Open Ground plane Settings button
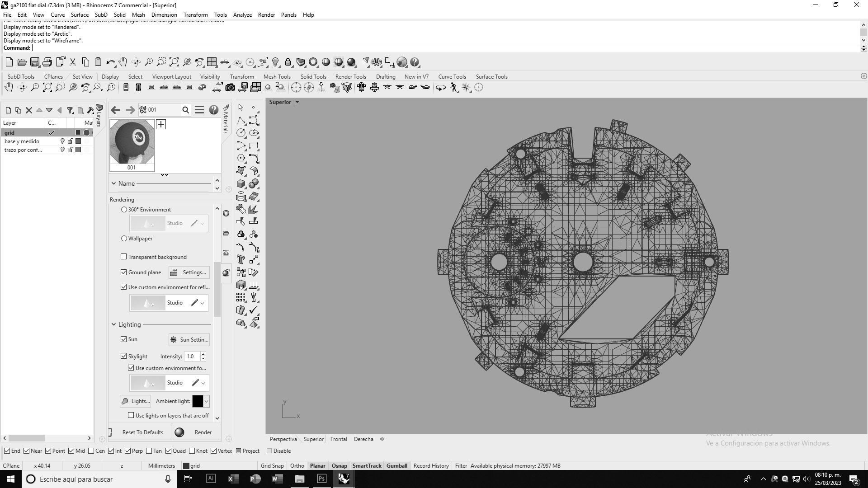The height and width of the screenshot is (488, 868). 189,272
